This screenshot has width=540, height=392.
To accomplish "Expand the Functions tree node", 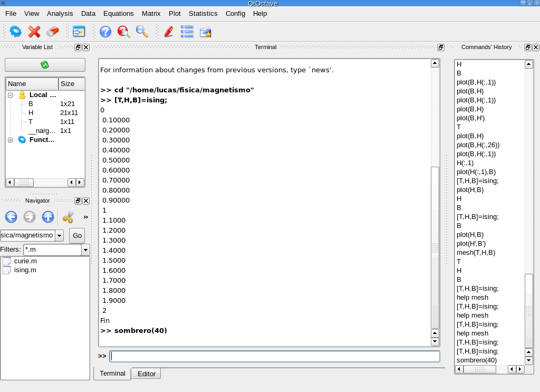I will 11,140.
